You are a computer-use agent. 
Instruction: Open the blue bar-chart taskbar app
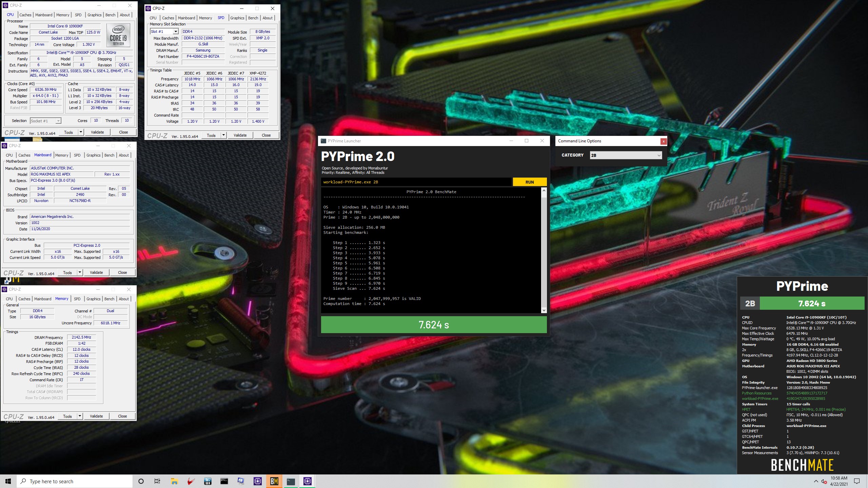click(208, 481)
